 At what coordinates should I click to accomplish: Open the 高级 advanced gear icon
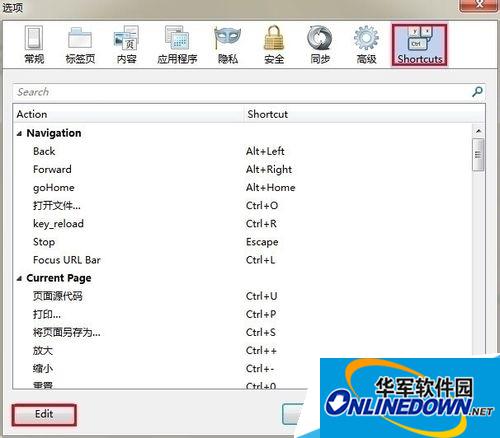click(x=366, y=45)
